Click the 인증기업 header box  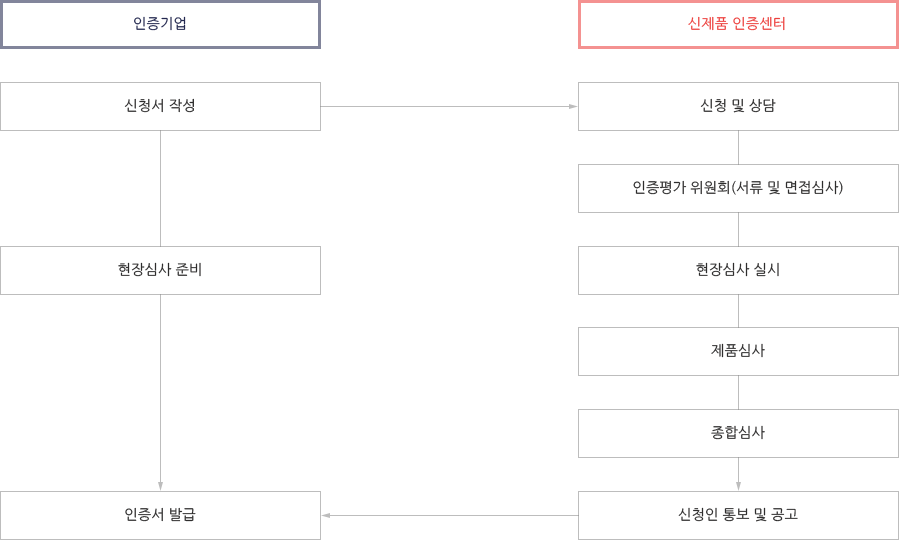(x=160, y=25)
